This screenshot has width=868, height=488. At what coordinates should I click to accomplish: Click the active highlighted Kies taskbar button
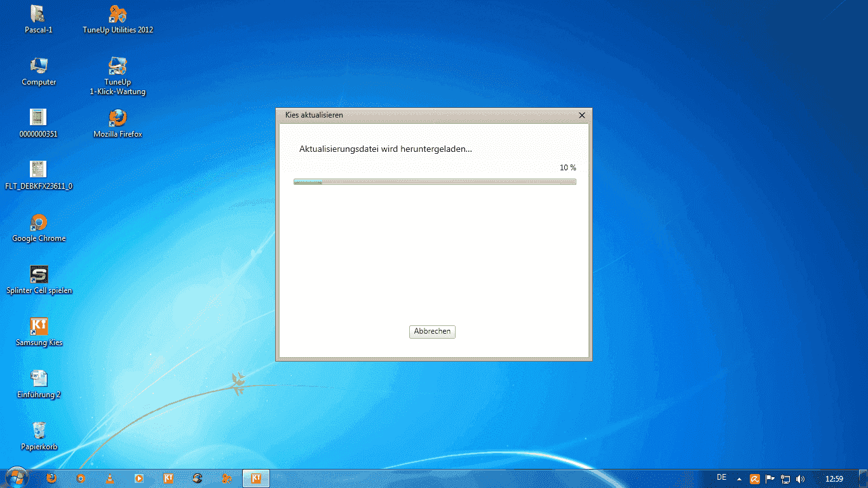pos(256,478)
